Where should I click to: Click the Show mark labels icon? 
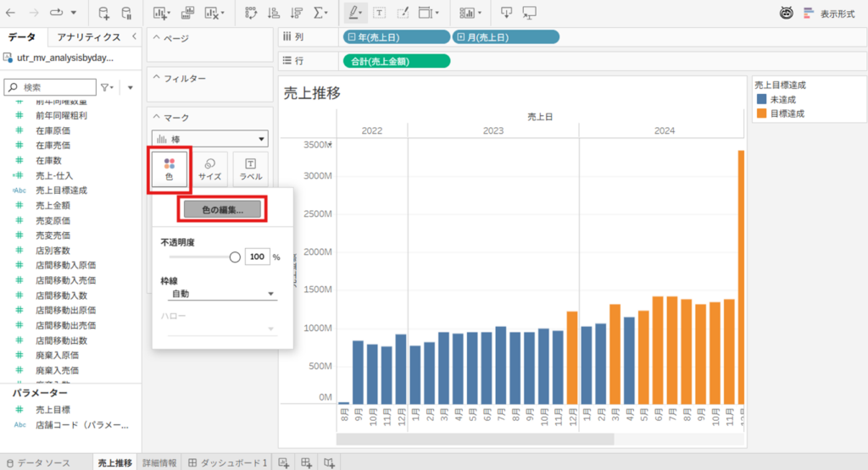tap(379, 13)
